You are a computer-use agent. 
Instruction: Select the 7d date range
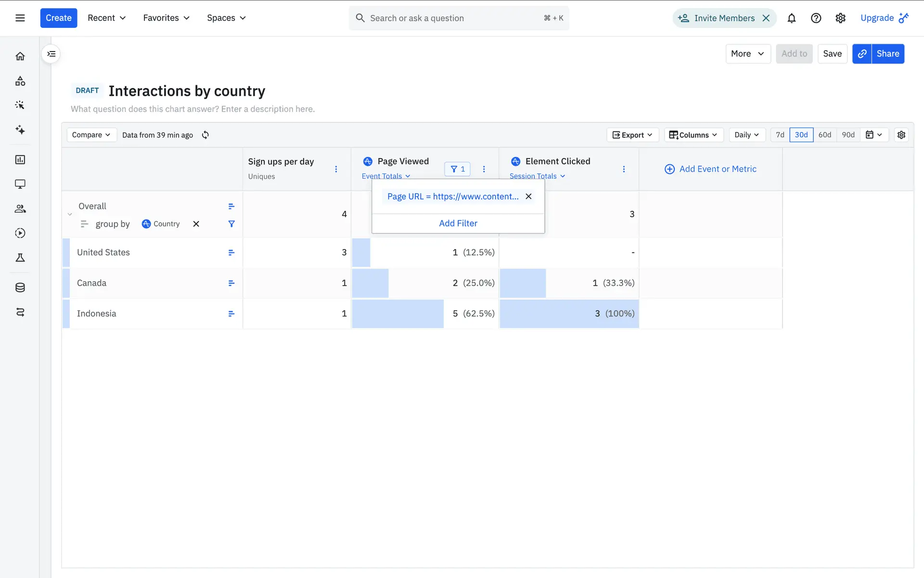tap(780, 135)
